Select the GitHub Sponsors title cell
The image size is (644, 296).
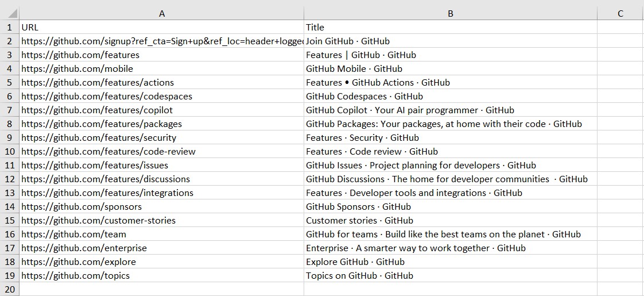coord(451,206)
